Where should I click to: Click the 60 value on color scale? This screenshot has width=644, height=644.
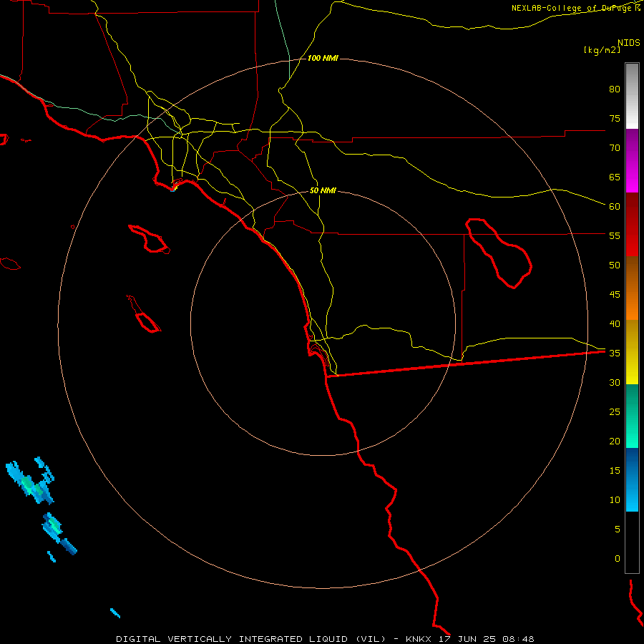click(615, 207)
